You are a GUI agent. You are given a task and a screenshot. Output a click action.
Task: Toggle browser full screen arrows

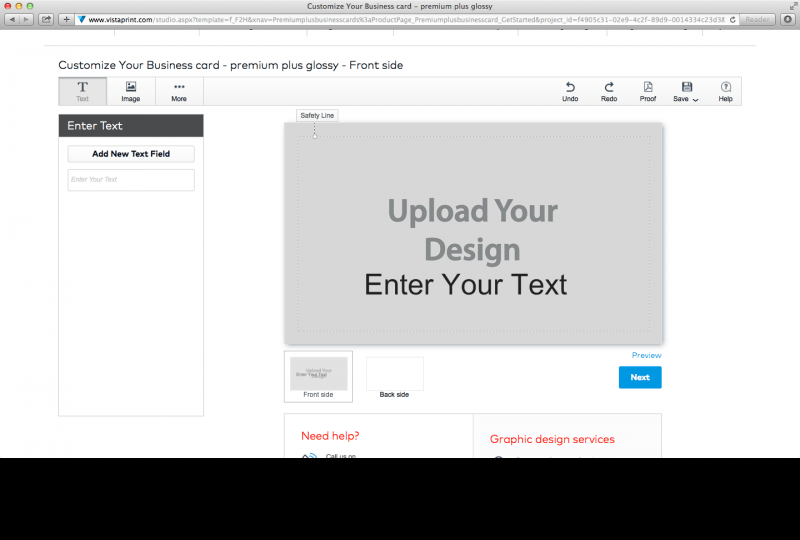click(x=793, y=6)
